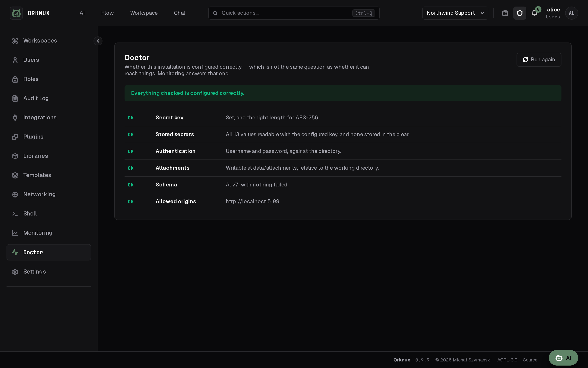The height and width of the screenshot is (368, 588).
Task: Open the floating AI assistant button
Action: click(563, 358)
